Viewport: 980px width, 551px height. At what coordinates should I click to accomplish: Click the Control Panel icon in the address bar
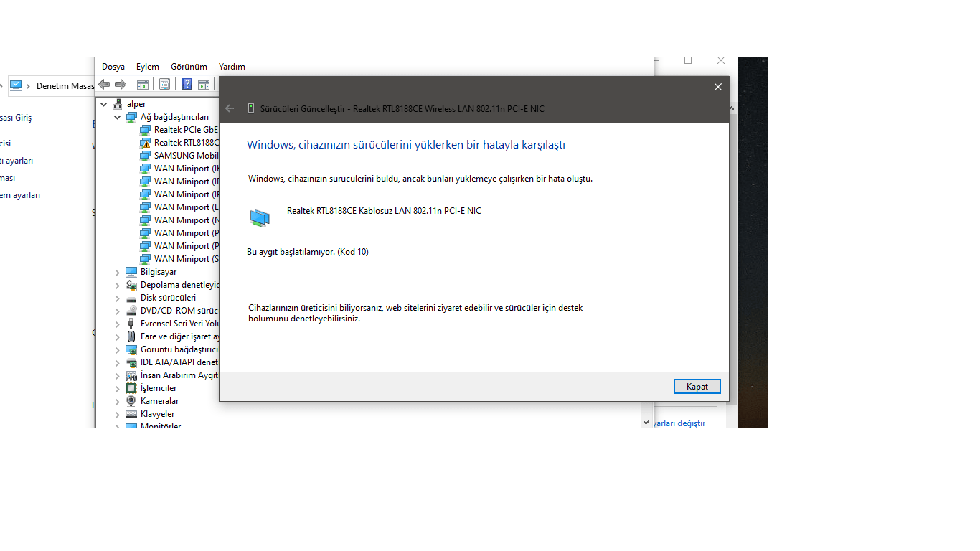16,85
